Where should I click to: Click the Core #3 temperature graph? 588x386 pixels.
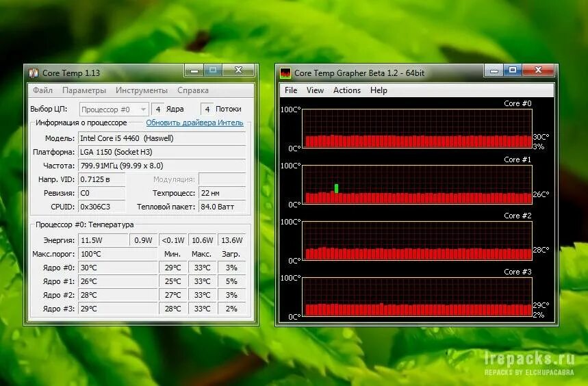tap(417, 297)
